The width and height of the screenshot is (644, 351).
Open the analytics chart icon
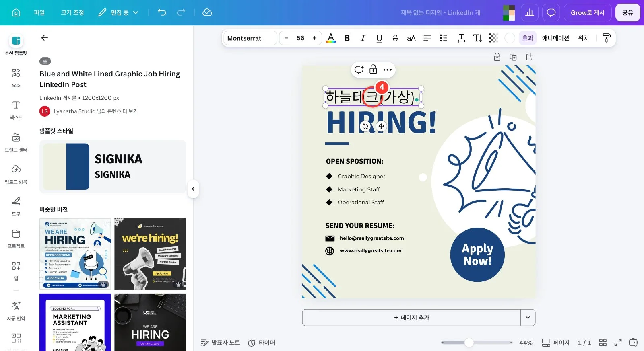(530, 12)
